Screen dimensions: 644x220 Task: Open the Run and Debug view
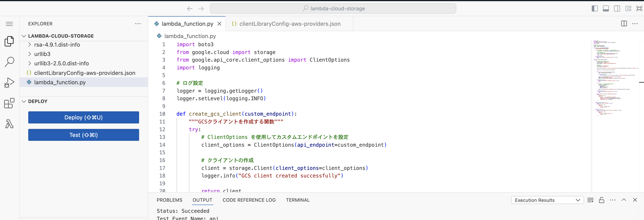click(x=9, y=82)
